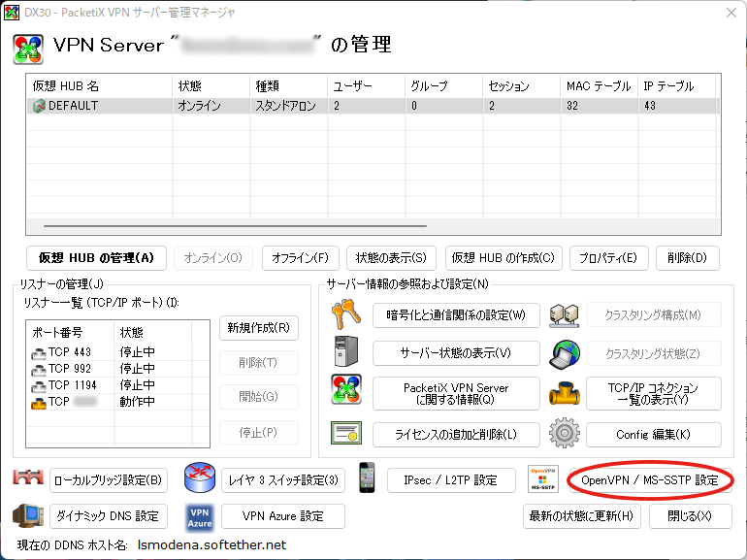Click the app icon in the title bar

coord(12,13)
